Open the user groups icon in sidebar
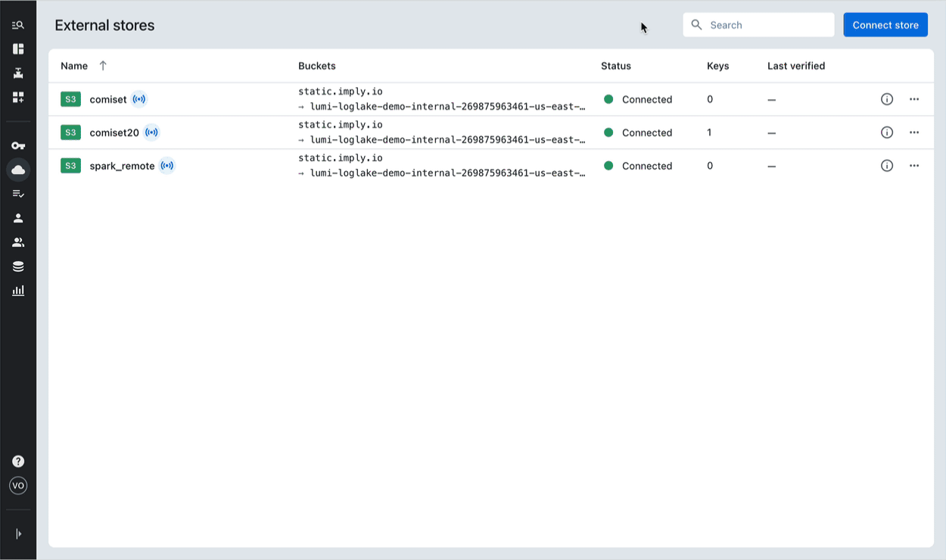 [x=18, y=242]
